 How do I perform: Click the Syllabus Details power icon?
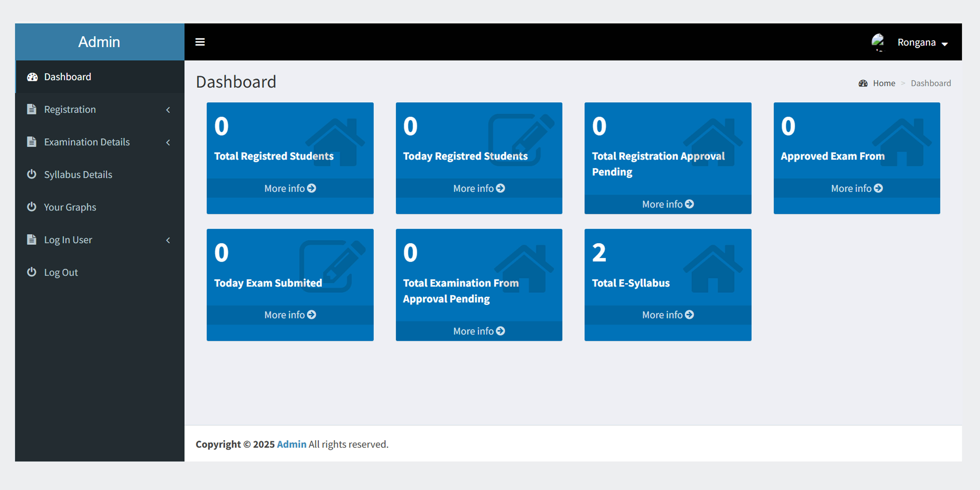(x=32, y=174)
